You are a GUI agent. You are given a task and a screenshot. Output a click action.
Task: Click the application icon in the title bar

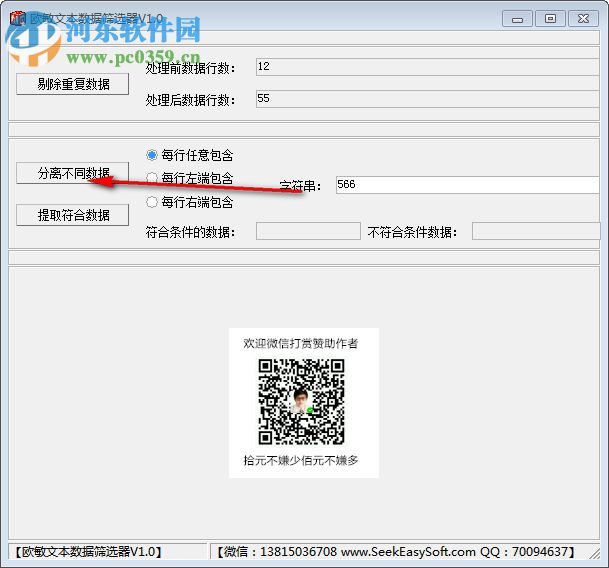pyautogui.click(x=18, y=18)
